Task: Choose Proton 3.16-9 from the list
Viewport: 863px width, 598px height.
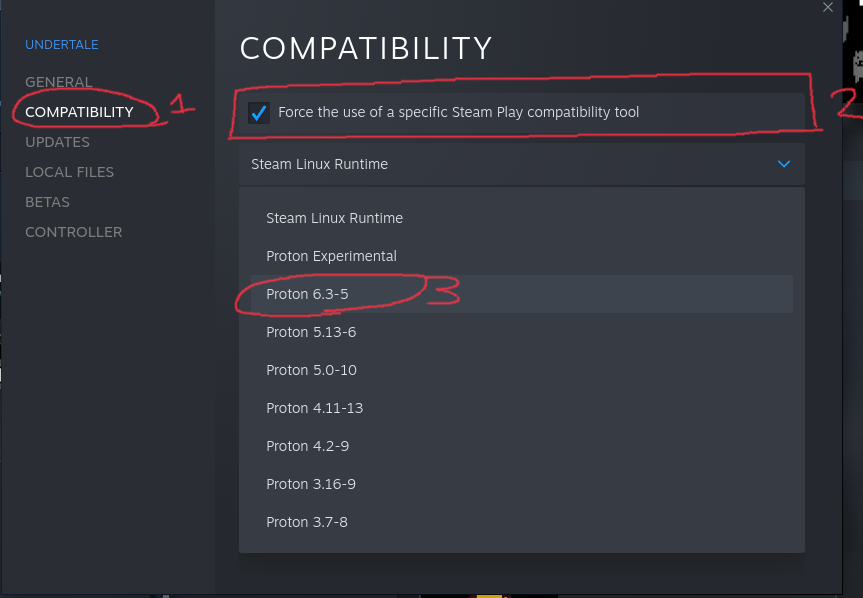Action: 311,484
